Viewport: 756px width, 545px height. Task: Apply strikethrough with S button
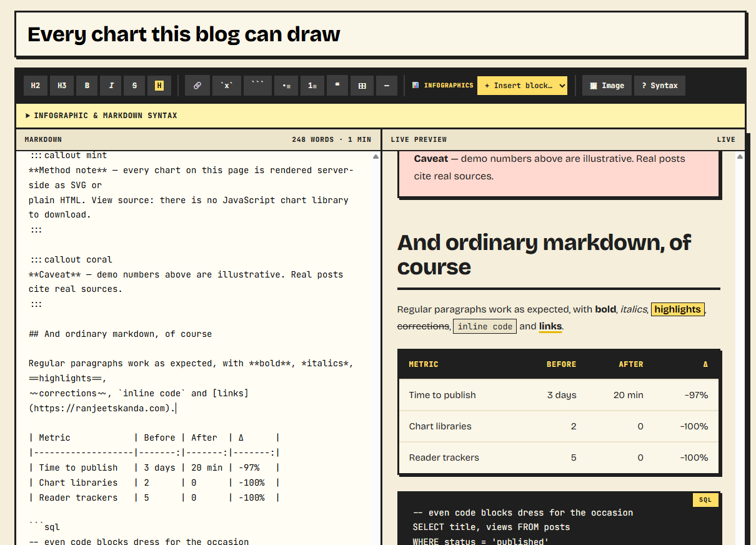pyautogui.click(x=134, y=86)
